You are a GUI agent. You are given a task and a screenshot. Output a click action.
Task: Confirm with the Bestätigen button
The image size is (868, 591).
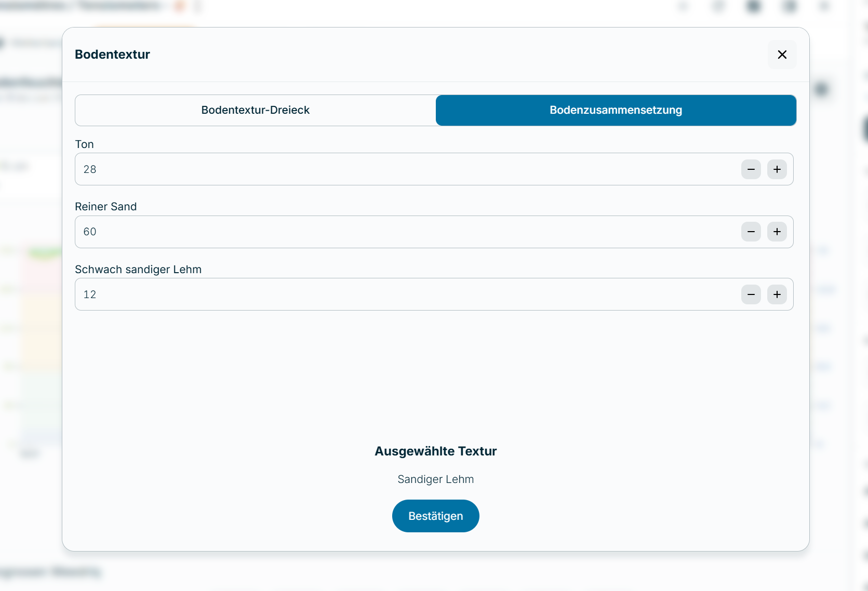[x=435, y=516]
